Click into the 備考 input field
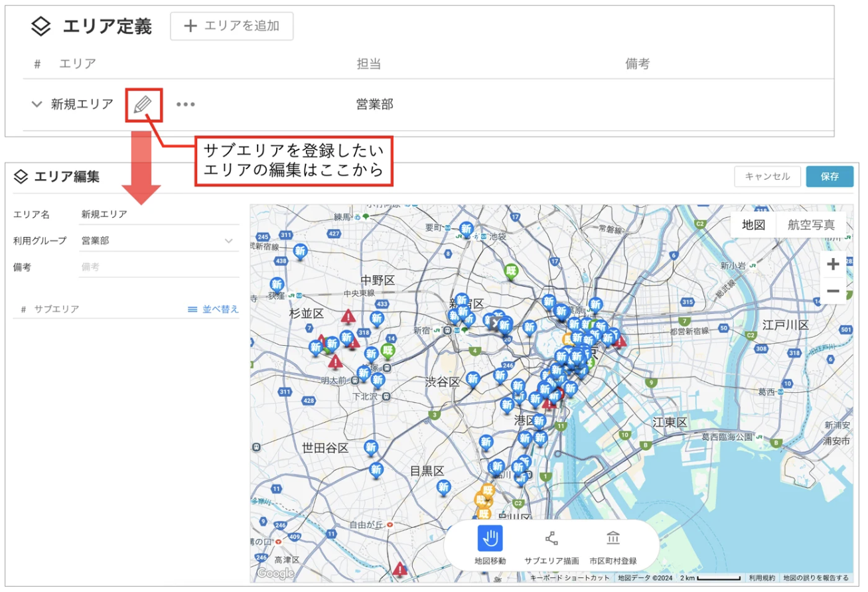Viewport: 868px width, 592px height. (x=159, y=267)
